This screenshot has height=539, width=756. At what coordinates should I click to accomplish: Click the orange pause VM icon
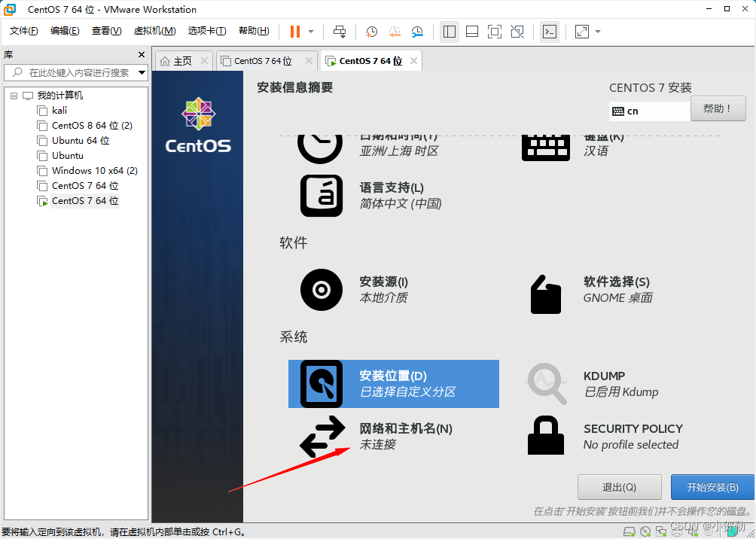pos(295,32)
